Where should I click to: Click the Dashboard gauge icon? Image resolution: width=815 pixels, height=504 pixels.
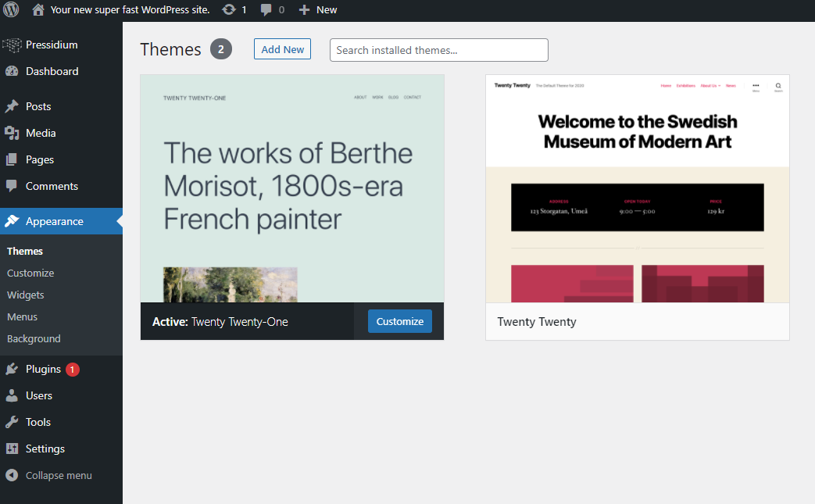[x=12, y=71]
